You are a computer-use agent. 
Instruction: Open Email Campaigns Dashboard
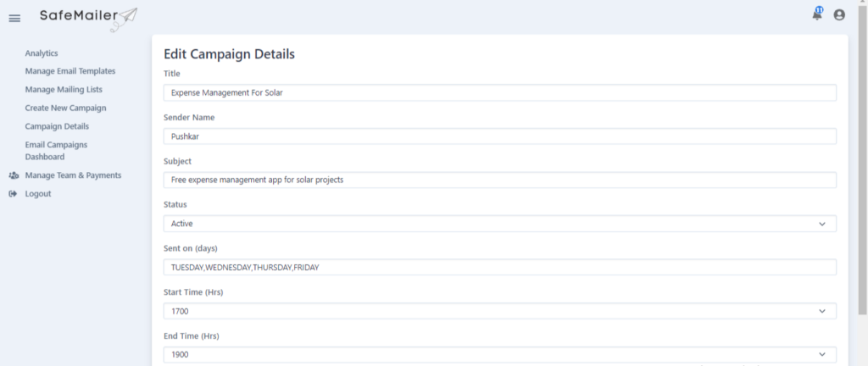tap(56, 150)
